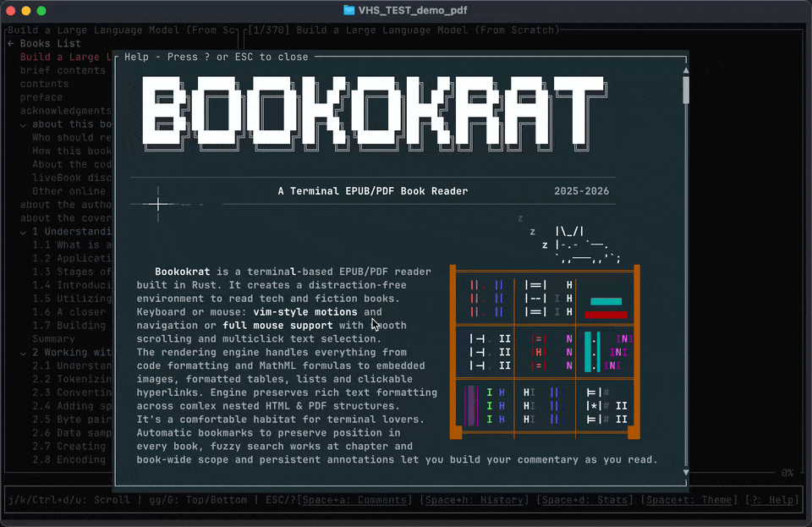Open section '2.6 Data samp'
The width and height of the screenshot is (812, 527).
(x=72, y=434)
